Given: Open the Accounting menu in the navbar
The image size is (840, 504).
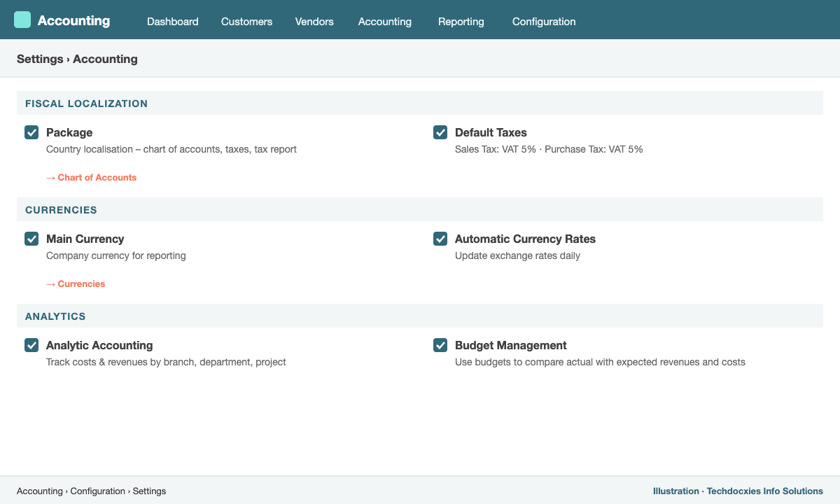Looking at the screenshot, I should point(385,22).
